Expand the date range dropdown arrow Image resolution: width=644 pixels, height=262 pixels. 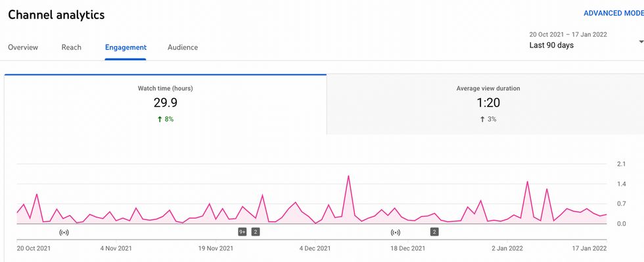[x=641, y=42]
